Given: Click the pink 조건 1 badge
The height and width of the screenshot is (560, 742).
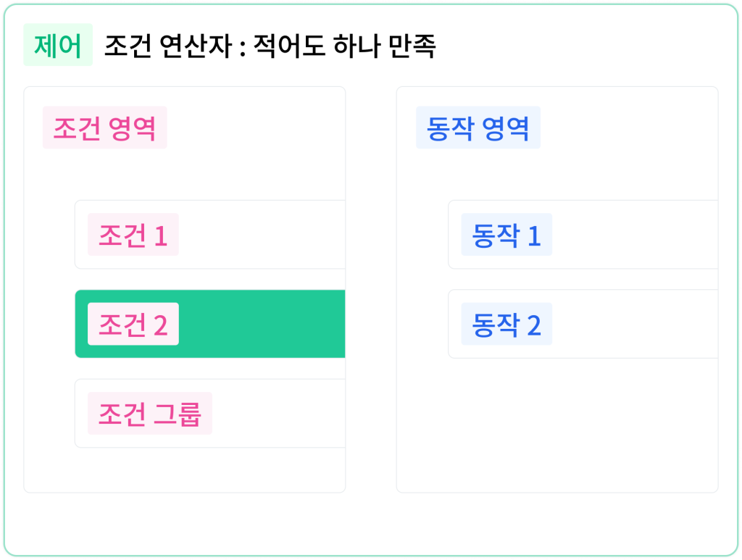Looking at the screenshot, I should click(x=133, y=235).
